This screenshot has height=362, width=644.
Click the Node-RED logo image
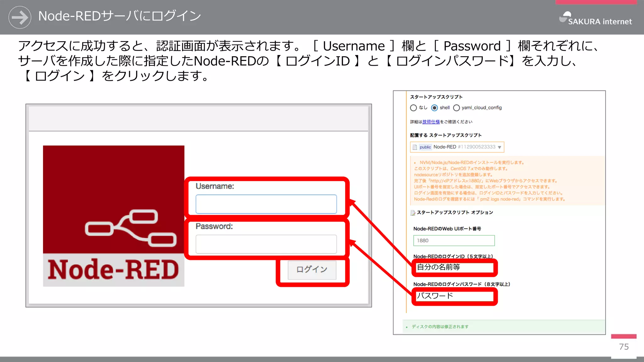tap(114, 216)
